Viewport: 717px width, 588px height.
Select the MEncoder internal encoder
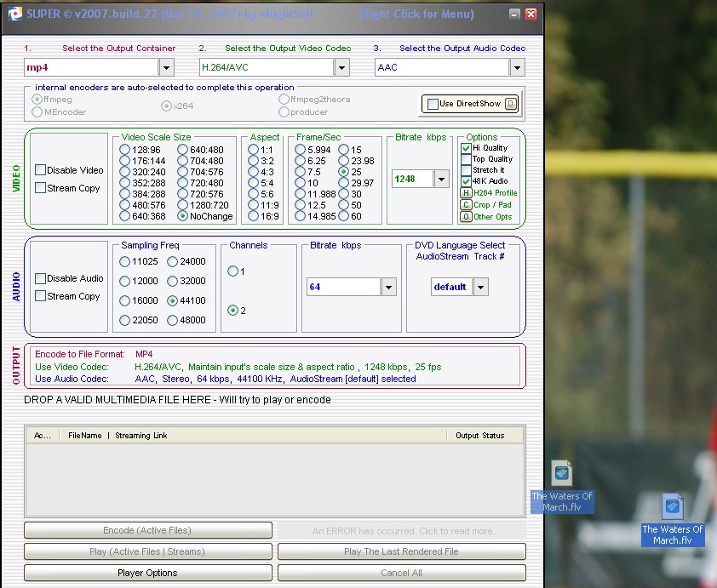[37, 112]
